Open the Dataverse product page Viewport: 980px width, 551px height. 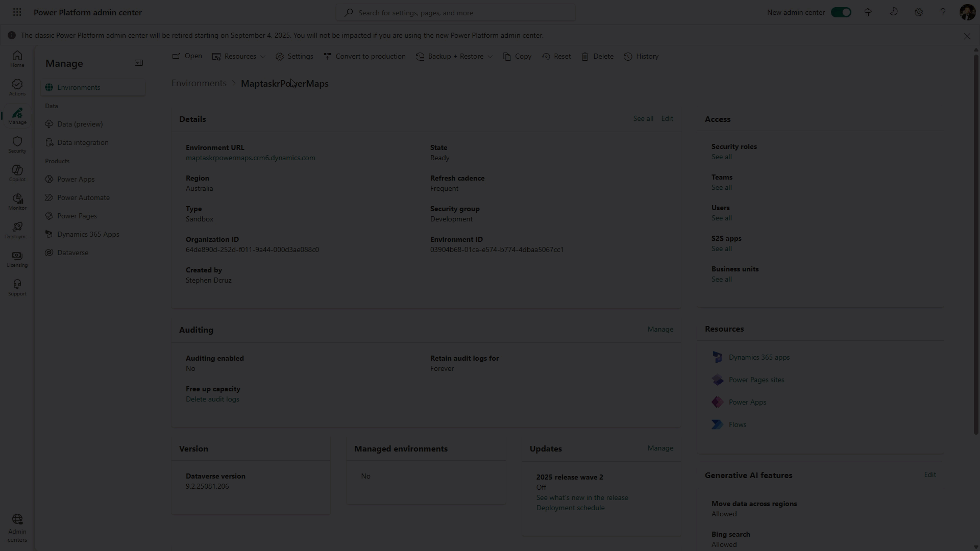[72, 252]
